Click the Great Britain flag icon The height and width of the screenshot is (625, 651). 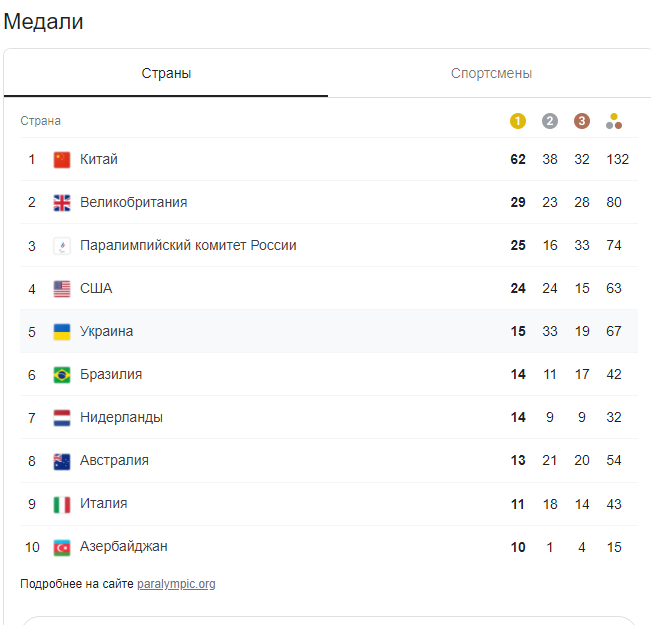(x=62, y=203)
